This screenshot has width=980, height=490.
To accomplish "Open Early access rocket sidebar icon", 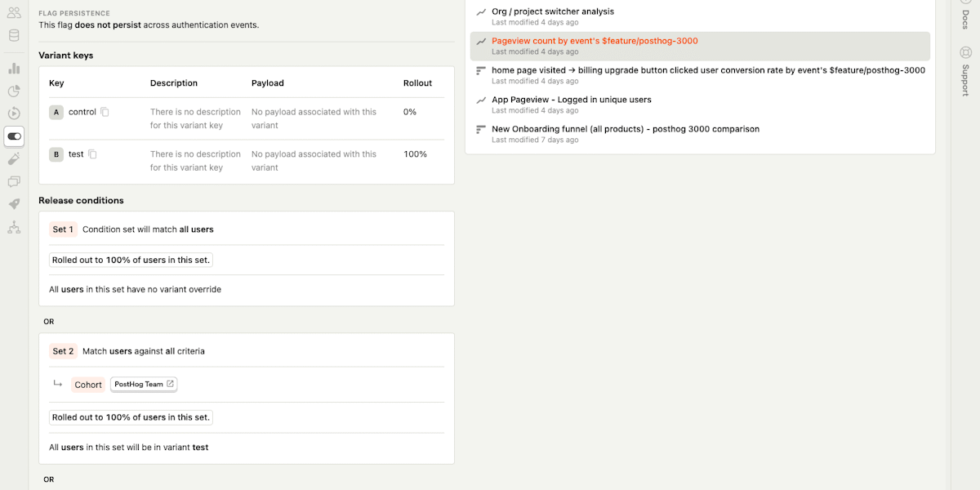I will click(14, 204).
